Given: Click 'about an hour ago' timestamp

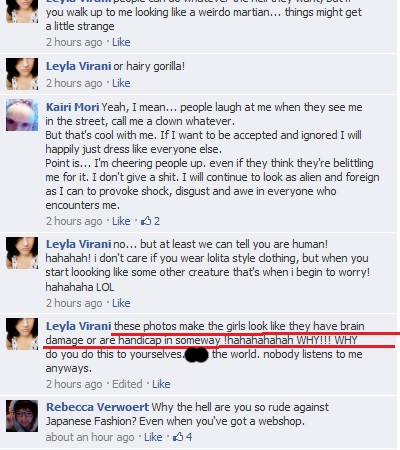Looking at the screenshot, I should (x=90, y=437).
